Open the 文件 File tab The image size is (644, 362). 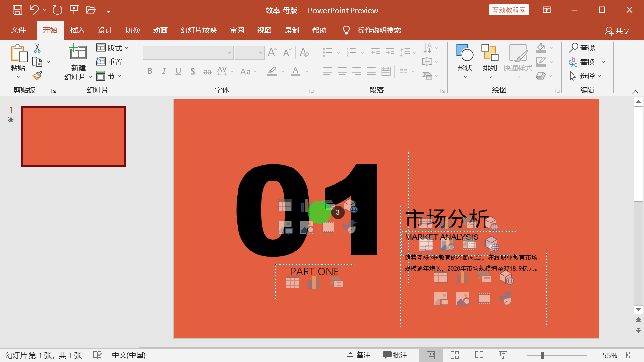click(x=18, y=30)
